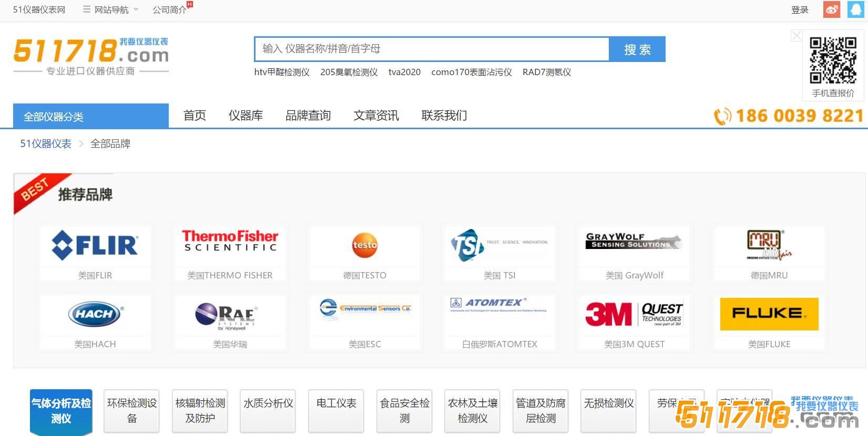Open the 3M Quest brand logo
868x436 pixels.
click(634, 314)
